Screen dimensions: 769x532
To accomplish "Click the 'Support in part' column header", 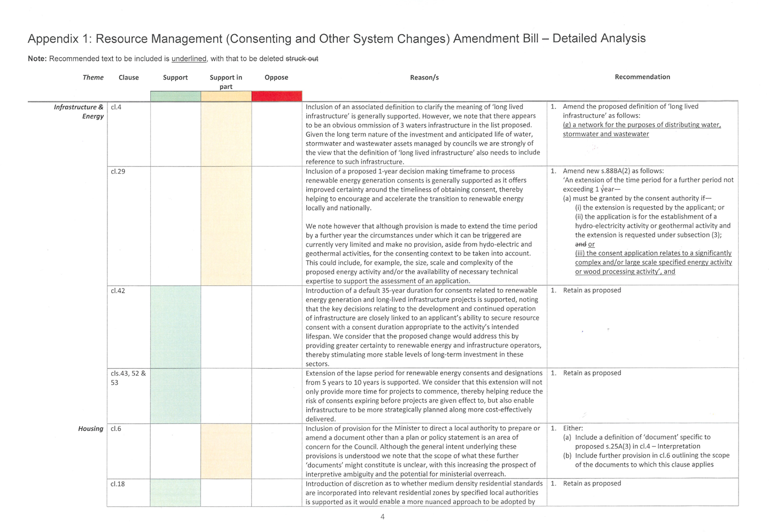I will click(x=226, y=82).
